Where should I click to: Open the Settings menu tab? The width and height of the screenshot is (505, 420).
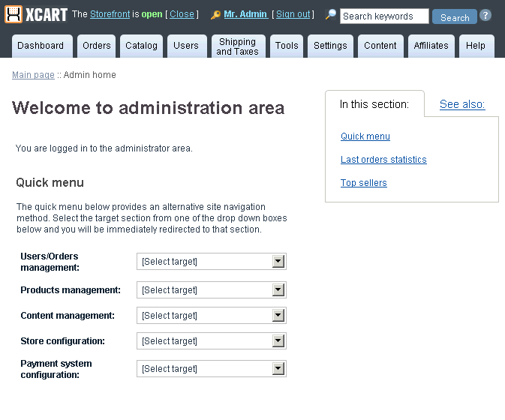pyautogui.click(x=330, y=46)
